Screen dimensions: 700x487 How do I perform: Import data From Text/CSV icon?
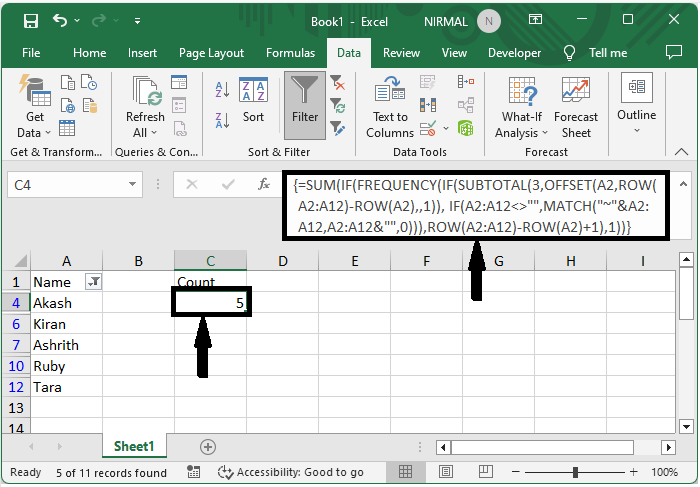(x=67, y=83)
